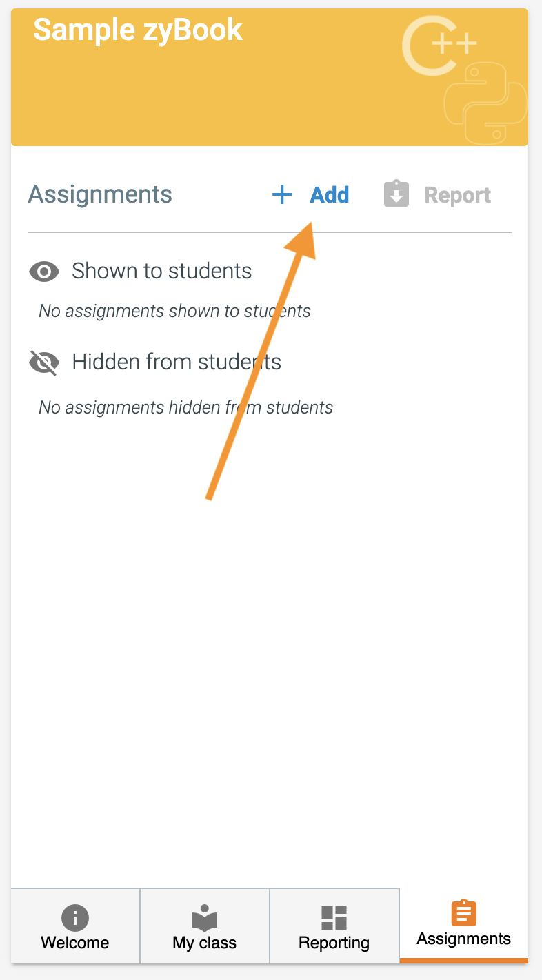Click the Python logo in the banner
The height and width of the screenshot is (980, 542).
tap(485, 102)
